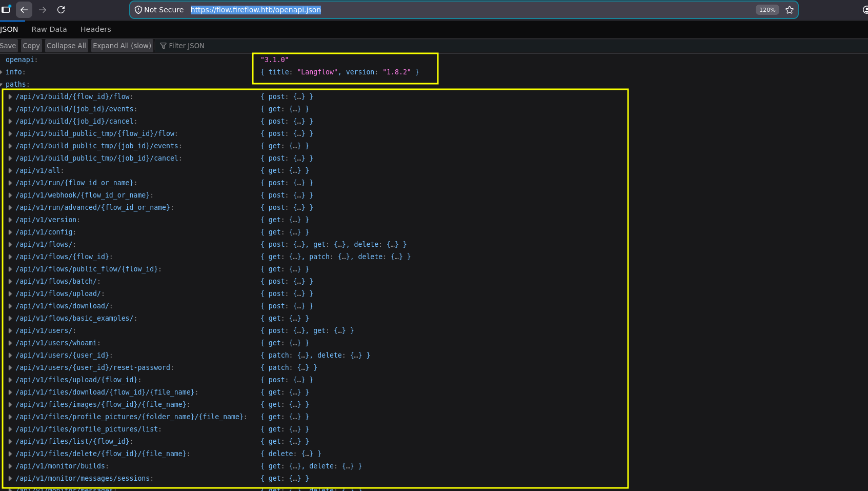Select the /api/v1/users/ path
The width and height of the screenshot is (868, 491).
click(x=46, y=330)
